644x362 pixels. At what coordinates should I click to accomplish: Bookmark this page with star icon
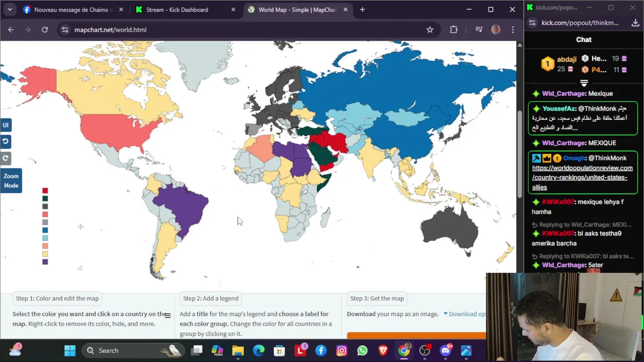430,30
